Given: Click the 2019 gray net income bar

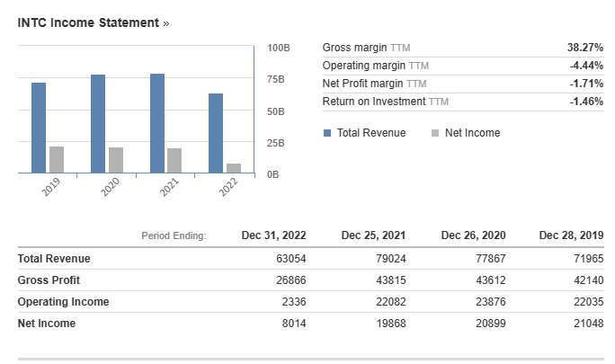Looking at the screenshot, I should click(x=57, y=160).
